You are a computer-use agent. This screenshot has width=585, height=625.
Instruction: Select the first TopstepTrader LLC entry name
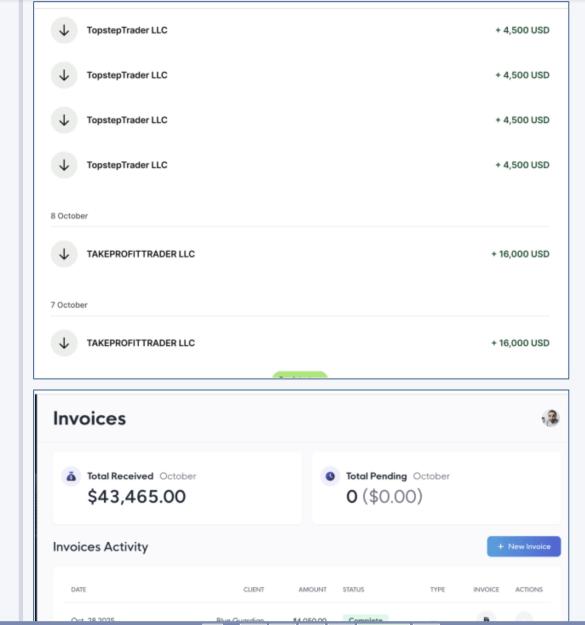pyautogui.click(x=127, y=30)
